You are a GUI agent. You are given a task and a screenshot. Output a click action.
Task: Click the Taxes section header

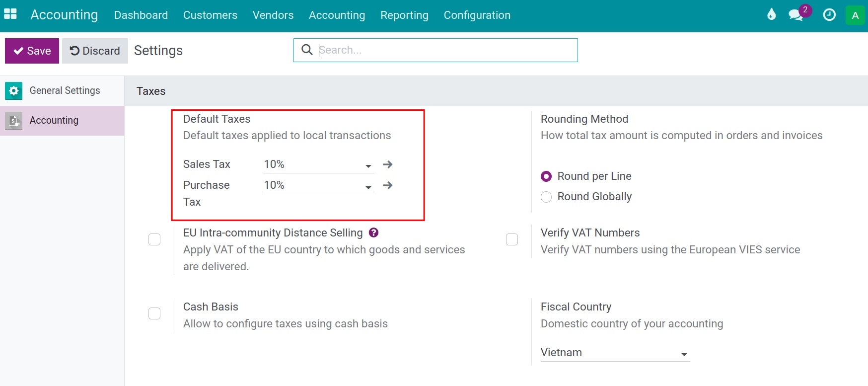(x=151, y=91)
